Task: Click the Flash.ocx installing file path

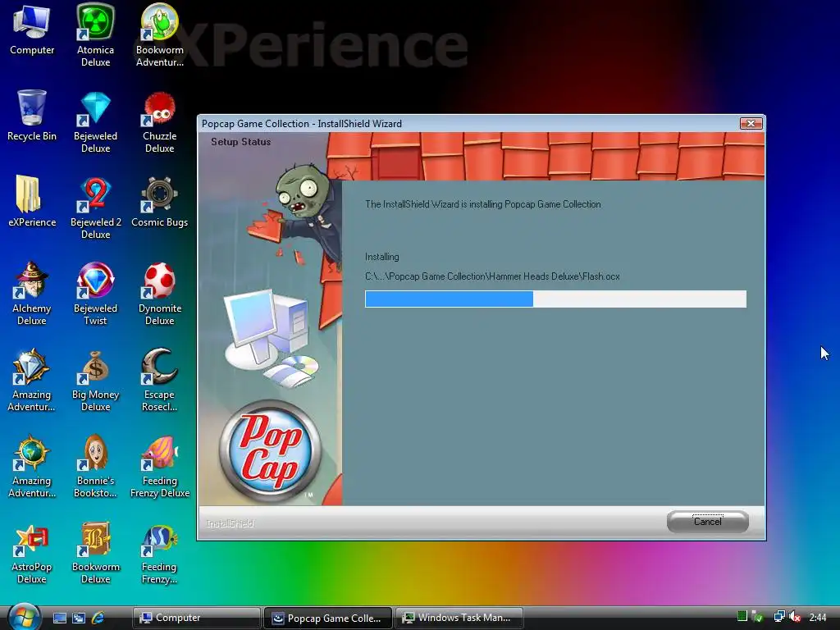Action: coord(492,276)
